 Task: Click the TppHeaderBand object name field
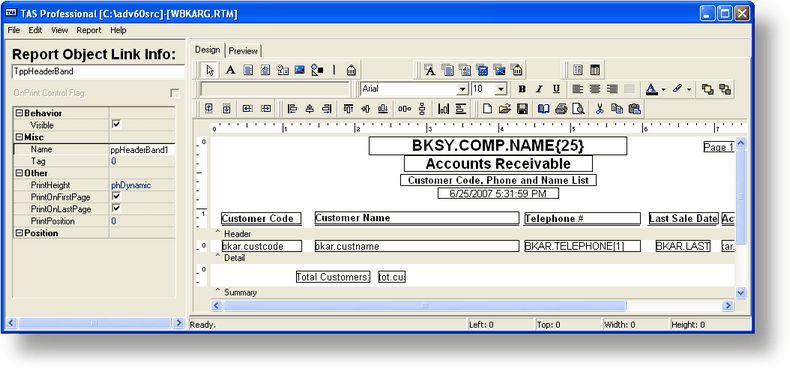click(98, 72)
